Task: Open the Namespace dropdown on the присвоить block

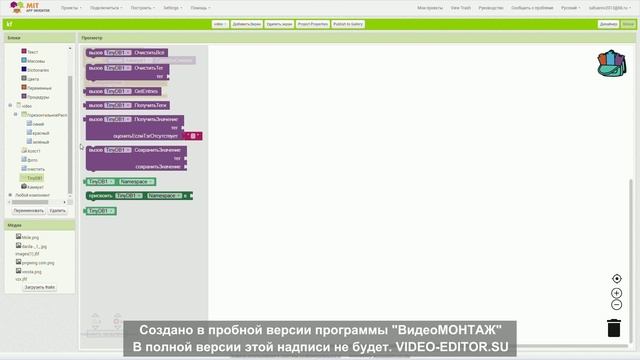Action: 164,196
